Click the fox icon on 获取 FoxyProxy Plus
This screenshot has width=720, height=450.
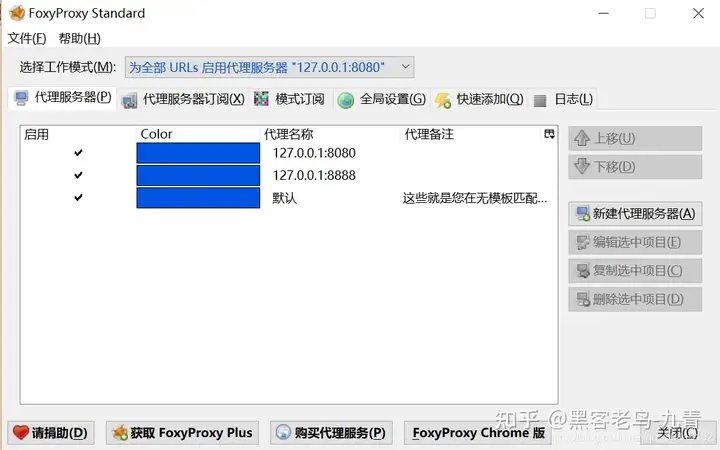120,433
